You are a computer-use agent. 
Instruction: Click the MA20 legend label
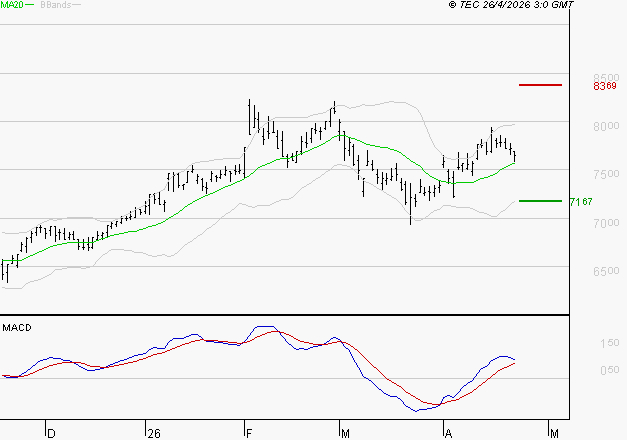point(12,5)
